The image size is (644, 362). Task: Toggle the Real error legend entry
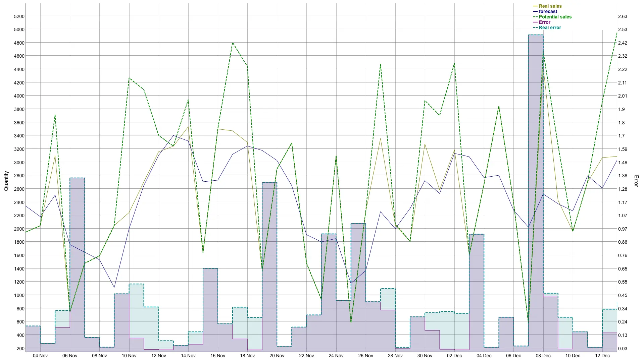pyautogui.click(x=547, y=27)
